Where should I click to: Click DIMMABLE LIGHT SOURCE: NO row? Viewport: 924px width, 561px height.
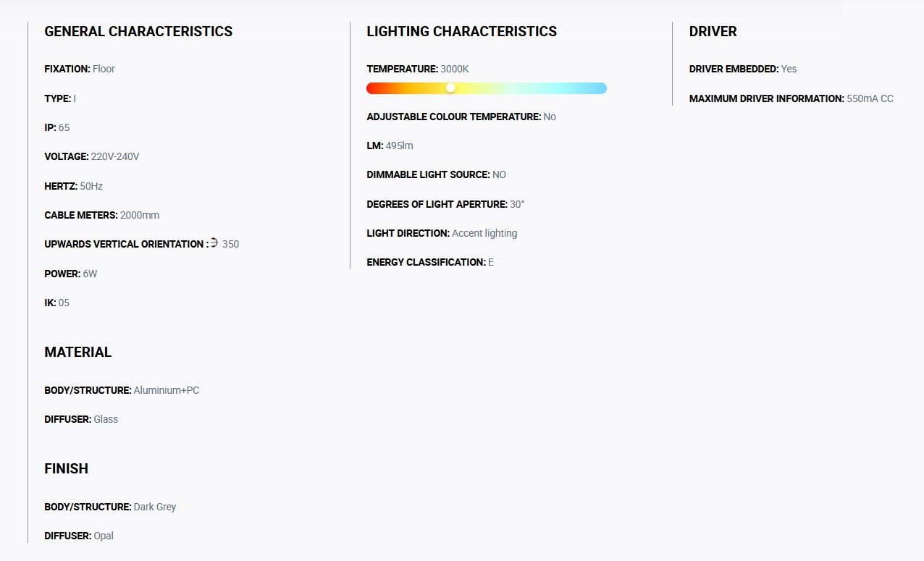(x=436, y=174)
